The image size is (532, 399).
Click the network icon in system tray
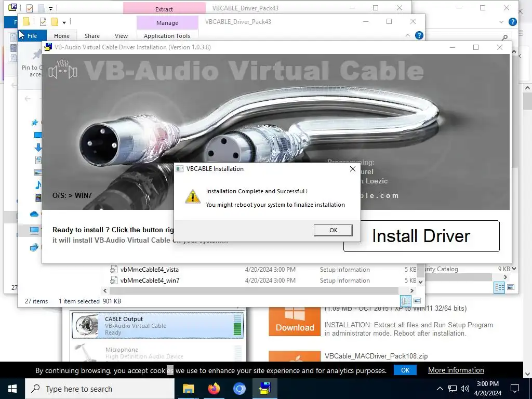tap(453, 389)
